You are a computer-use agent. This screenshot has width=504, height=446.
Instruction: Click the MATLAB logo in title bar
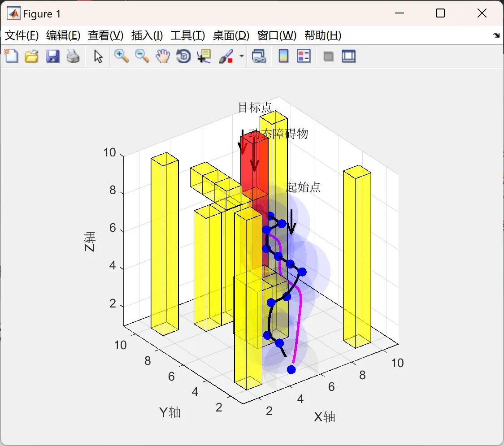13,13
